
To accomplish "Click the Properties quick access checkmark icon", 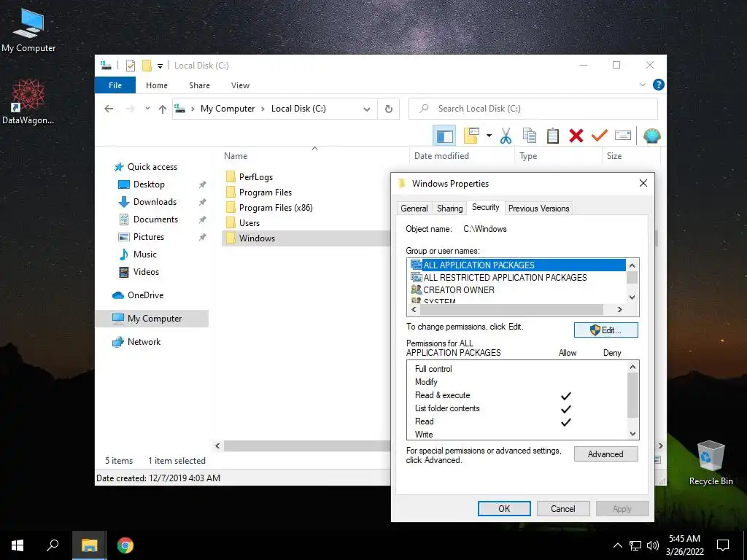I will 130,66.
